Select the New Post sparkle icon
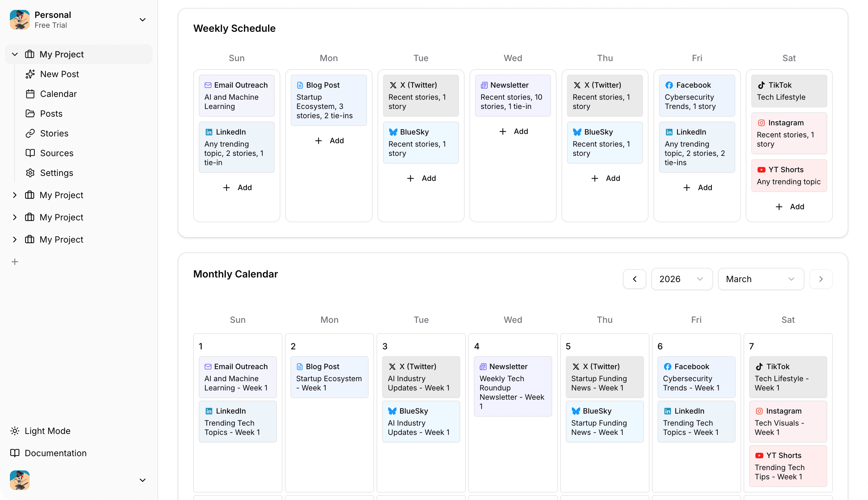This screenshot has width=868, height=500. coord(31,74)
